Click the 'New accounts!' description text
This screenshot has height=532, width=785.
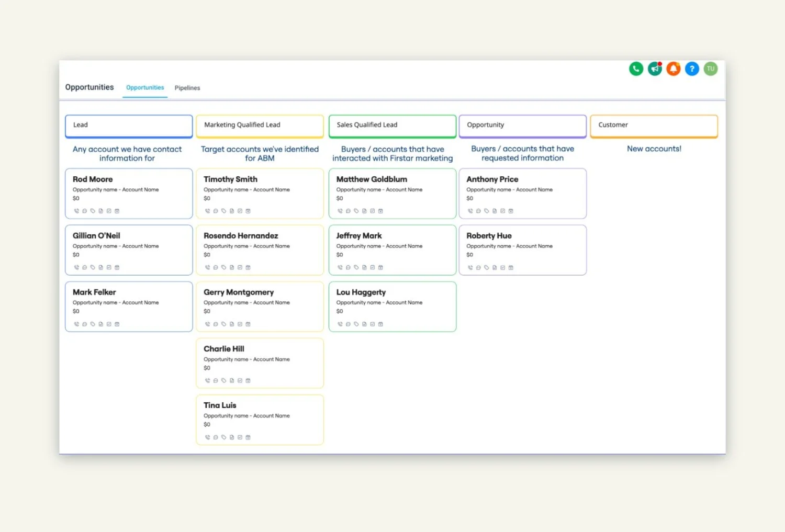pos(654,149)
